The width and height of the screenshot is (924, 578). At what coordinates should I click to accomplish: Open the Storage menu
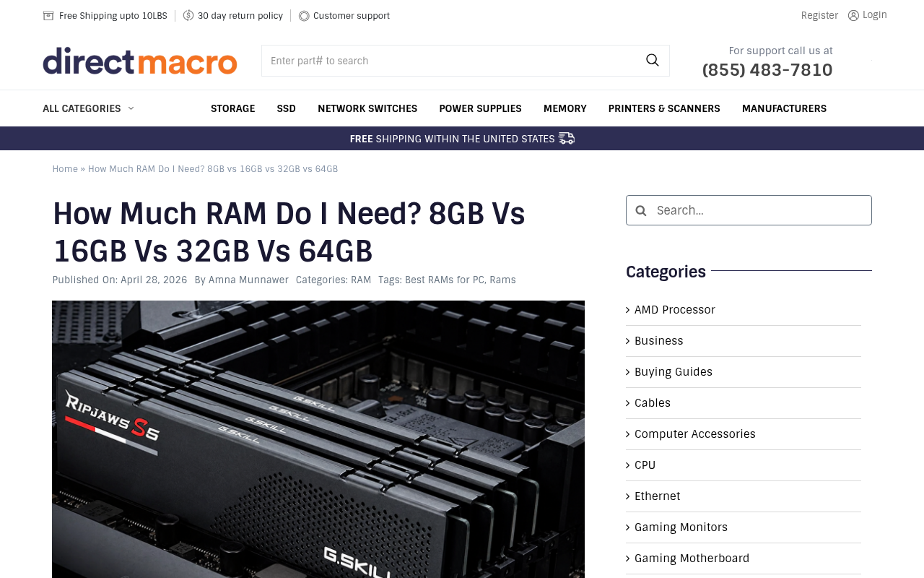[232, 108]
